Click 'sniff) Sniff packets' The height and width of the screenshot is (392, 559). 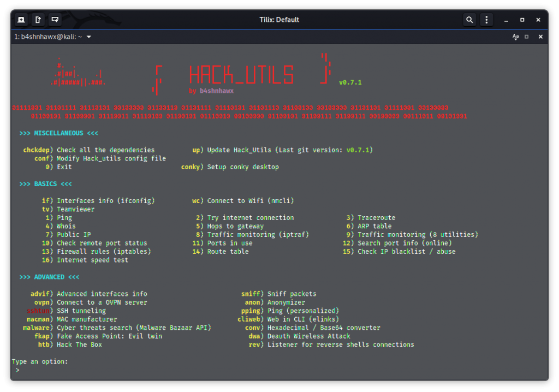tap(279, 294)
